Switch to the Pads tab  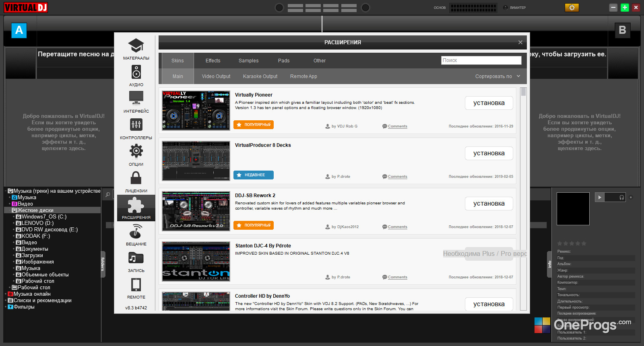click(284, 61)
